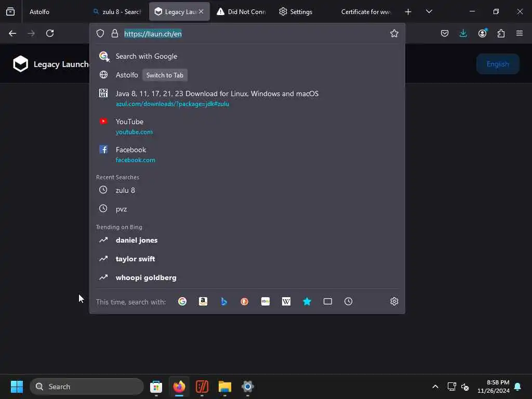Open Save to Pocket icon
This screenshot has height=399, width=532.
(x=445, y=33)
